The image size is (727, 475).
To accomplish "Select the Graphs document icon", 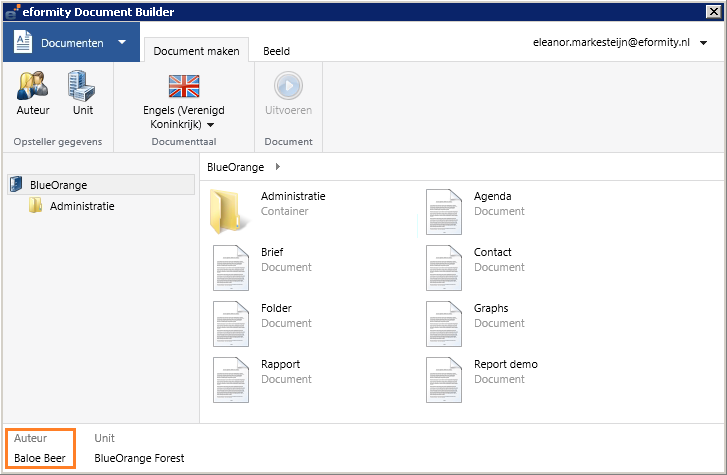I will [x=444, y=324].
